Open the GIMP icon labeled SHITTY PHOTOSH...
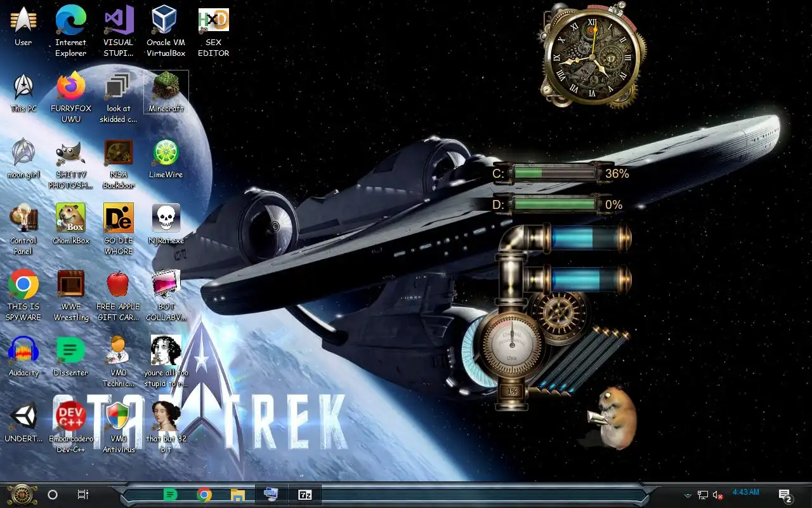The height and width of the screenshot is (508, 812). point(70,163)
